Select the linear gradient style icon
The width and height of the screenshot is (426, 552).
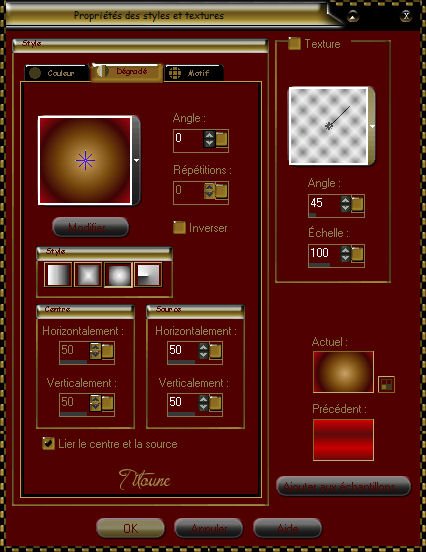tap(58, 275)
